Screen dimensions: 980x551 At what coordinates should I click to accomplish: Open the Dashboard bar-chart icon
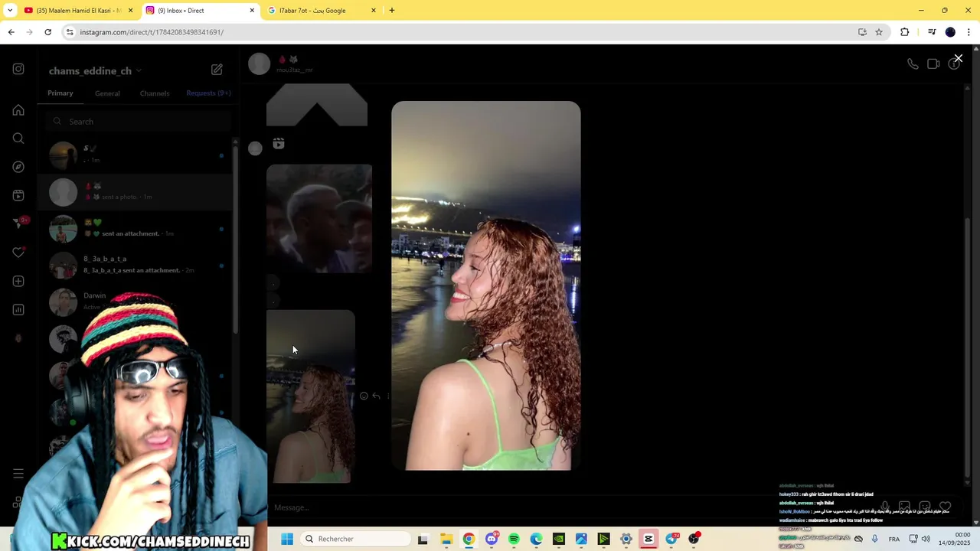click(x=18, y=310)
